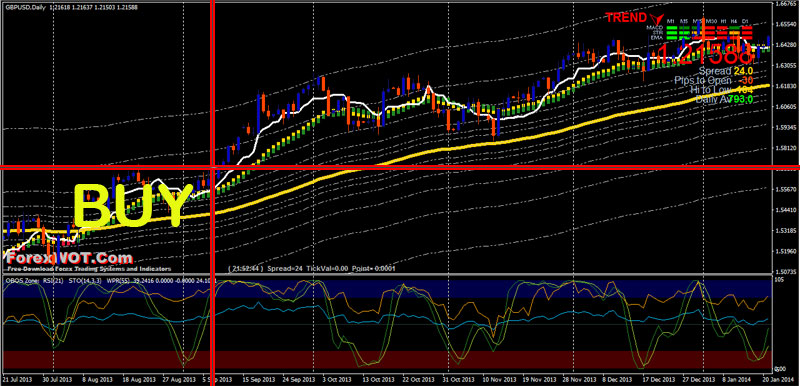Open the ForexWOT.Com logo link
Viewport: 800px width, 386px height.
coord(69,258)
